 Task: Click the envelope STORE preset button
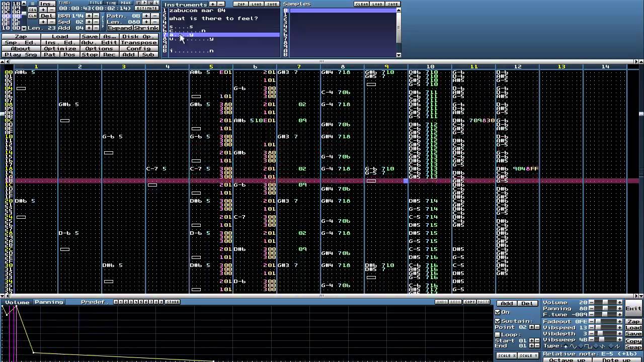point(172,302)
